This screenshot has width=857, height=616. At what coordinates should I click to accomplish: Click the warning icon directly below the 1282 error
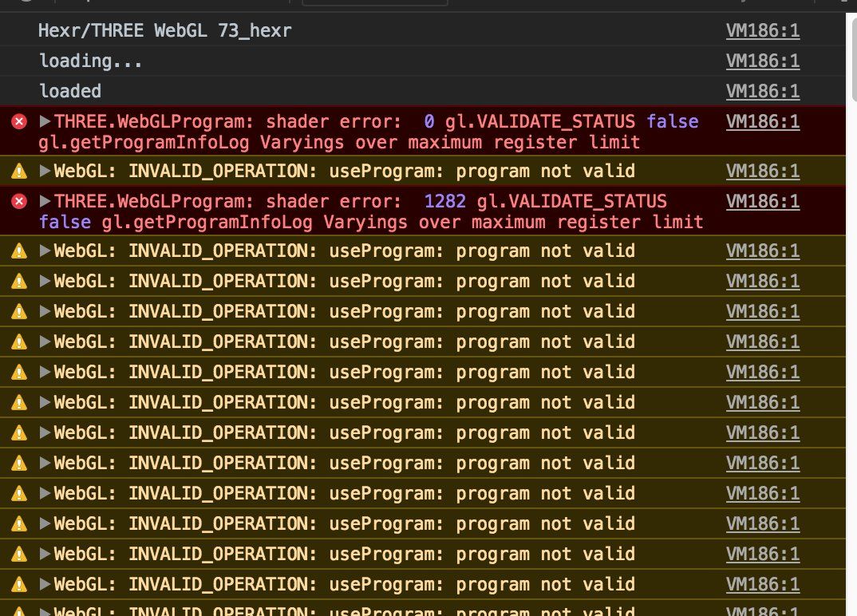click(18, 251)
